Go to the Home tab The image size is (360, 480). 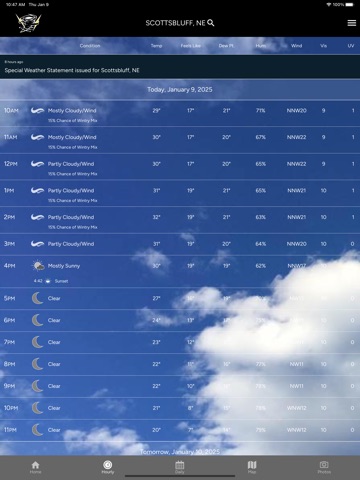click(35, 467)
